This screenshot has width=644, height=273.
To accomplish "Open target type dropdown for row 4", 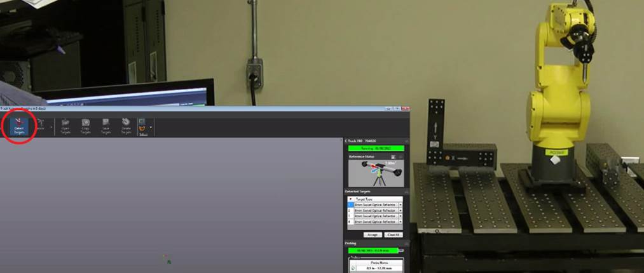I will 401,222.
